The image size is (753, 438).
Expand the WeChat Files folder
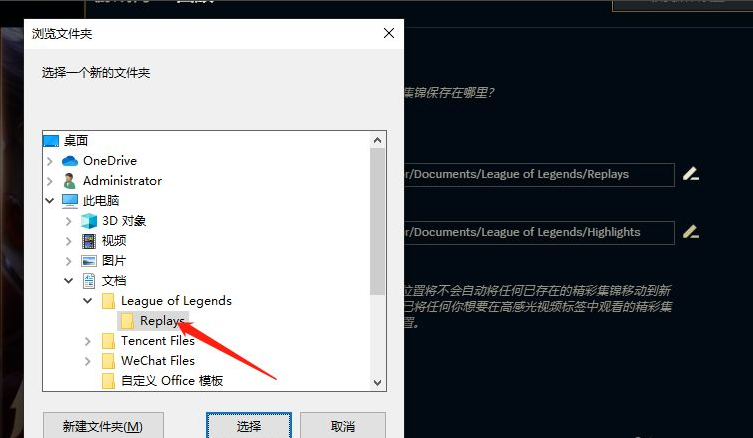(x=87, y=361)
